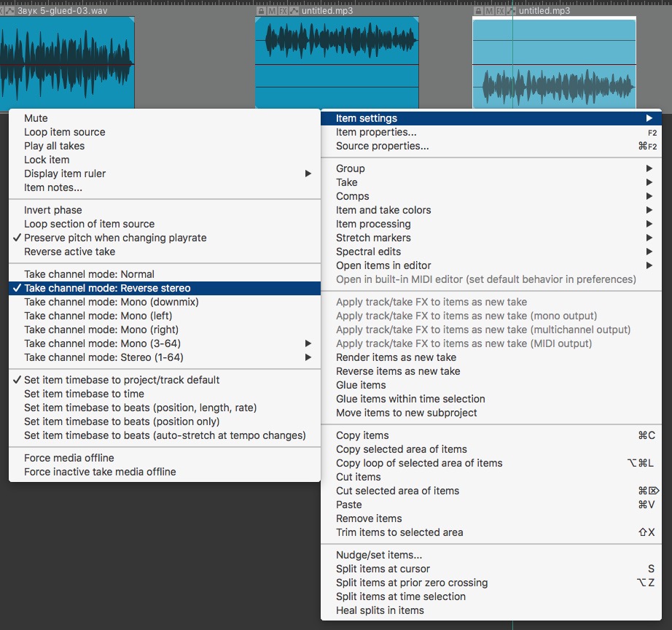Image resolution: width=672 pixels, height=630 pixels.
Task: Choose Force inactive take media offline
Action: click(165, 472)
